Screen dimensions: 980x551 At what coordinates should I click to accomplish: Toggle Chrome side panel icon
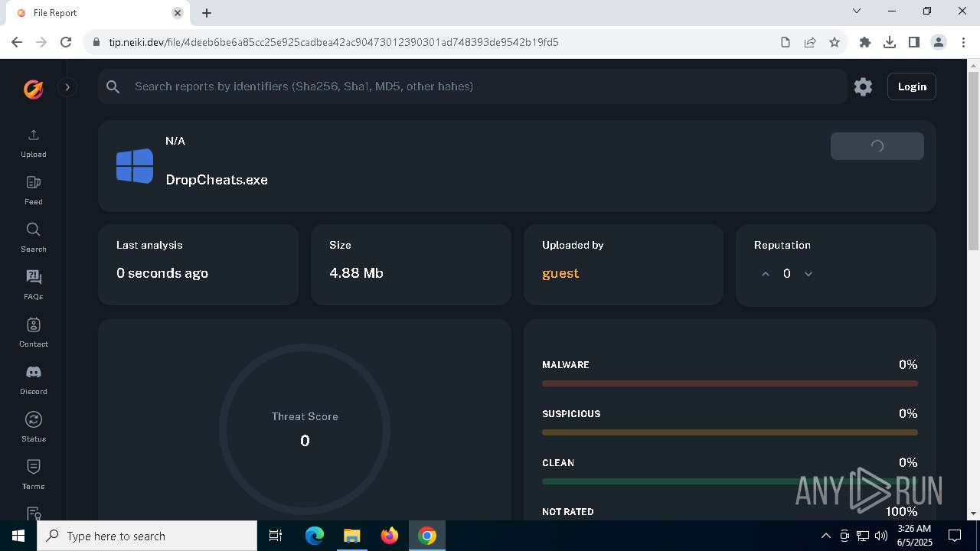[x=914, y=42]
